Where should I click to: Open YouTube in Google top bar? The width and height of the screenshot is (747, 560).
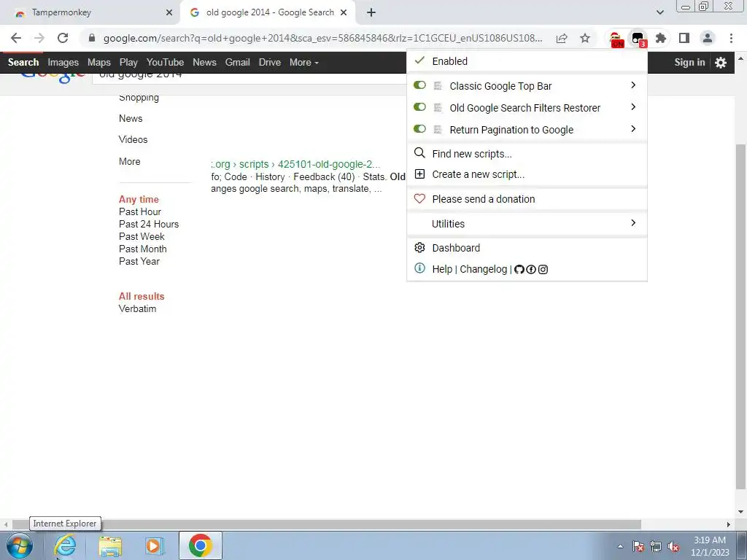click(x=165, y=63)
